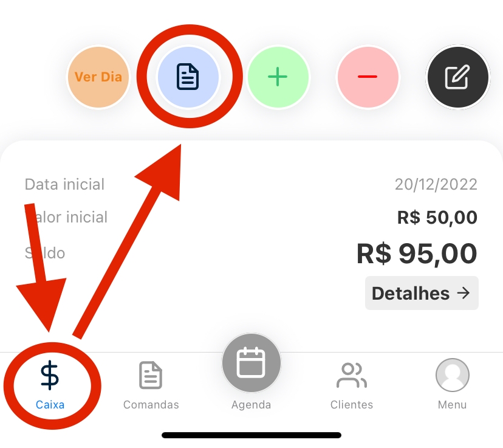Tap the gray Agenda calendar icon
Image resolution: width=503 pixels, height=448 pixels.
point(251,363)
